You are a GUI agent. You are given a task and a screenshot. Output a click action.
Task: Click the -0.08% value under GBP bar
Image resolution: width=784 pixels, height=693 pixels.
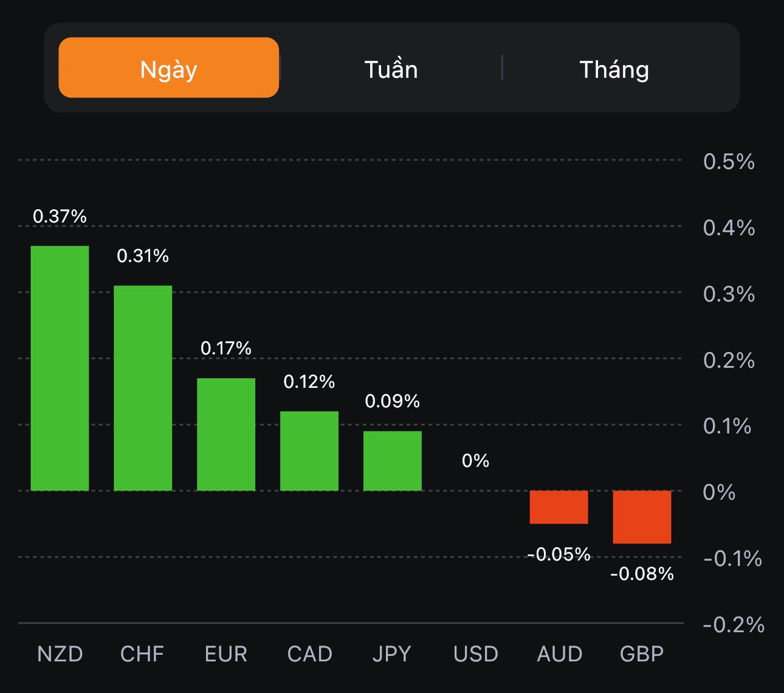coord(642,574)
